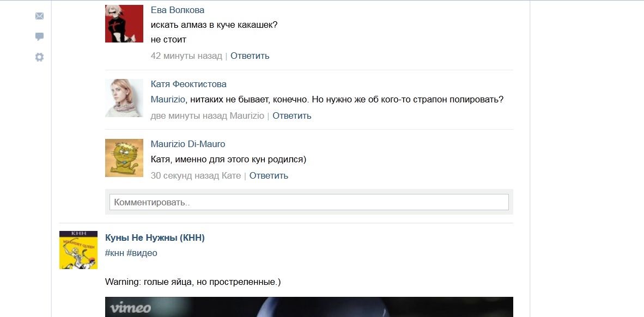The image size is (644, 317).
Task: Select comment text 'не стоит'
Action: 168,40
